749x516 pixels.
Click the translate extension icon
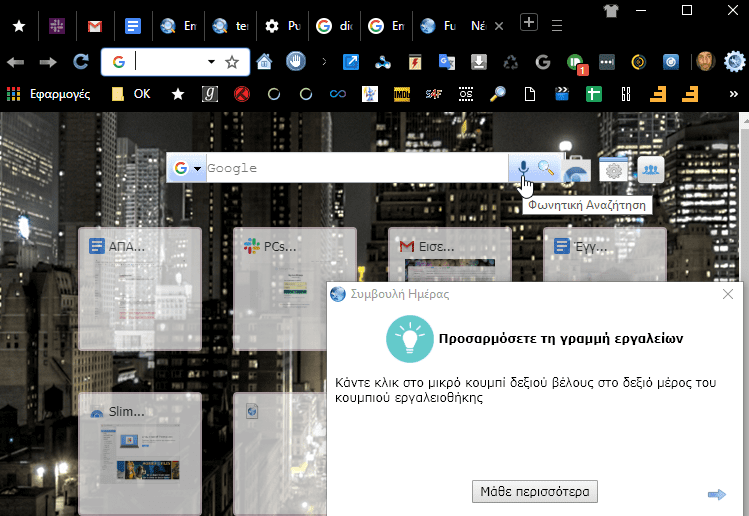pyautogui.click(x=447, y=62)
